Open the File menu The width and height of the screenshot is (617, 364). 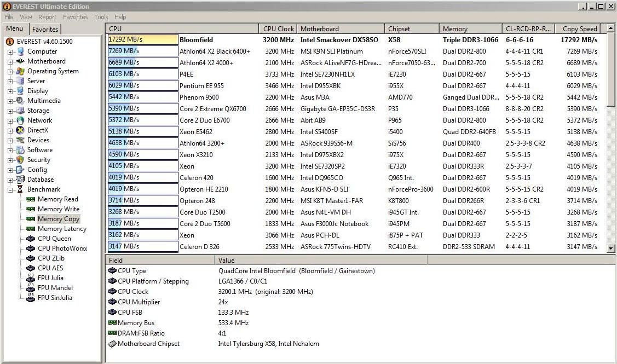coord(9,17)
